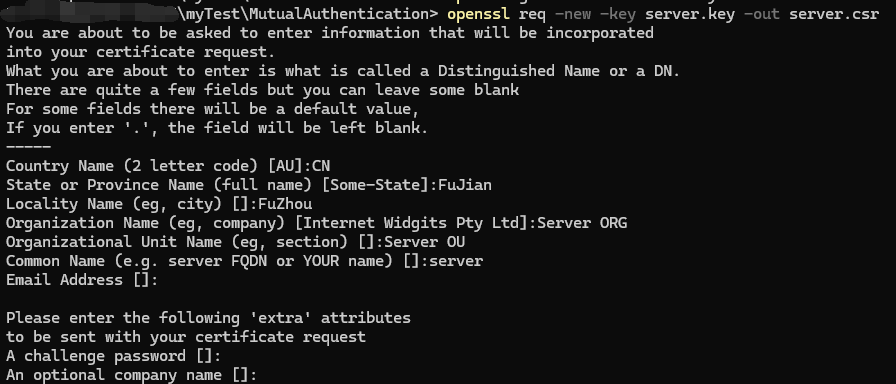
Task: Click after optional company name prompt
Action: coord(262,375)
